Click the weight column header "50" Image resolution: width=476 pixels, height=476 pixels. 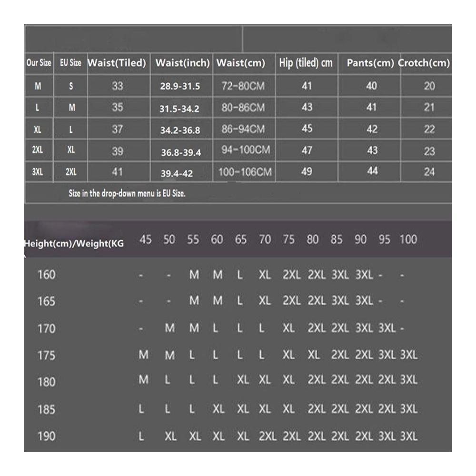[169, 239]
